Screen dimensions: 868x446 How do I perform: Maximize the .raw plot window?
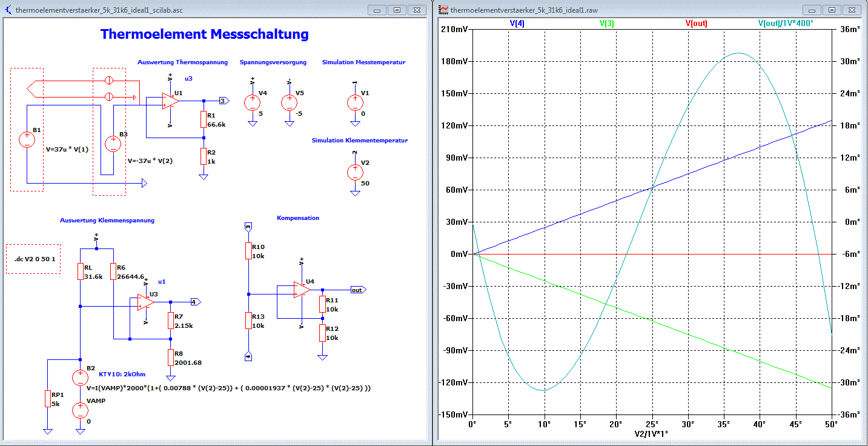832,10
